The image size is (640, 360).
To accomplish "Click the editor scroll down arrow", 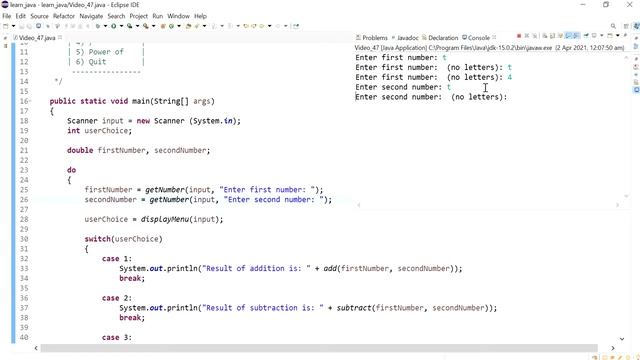I will click(x=622, y=338).
